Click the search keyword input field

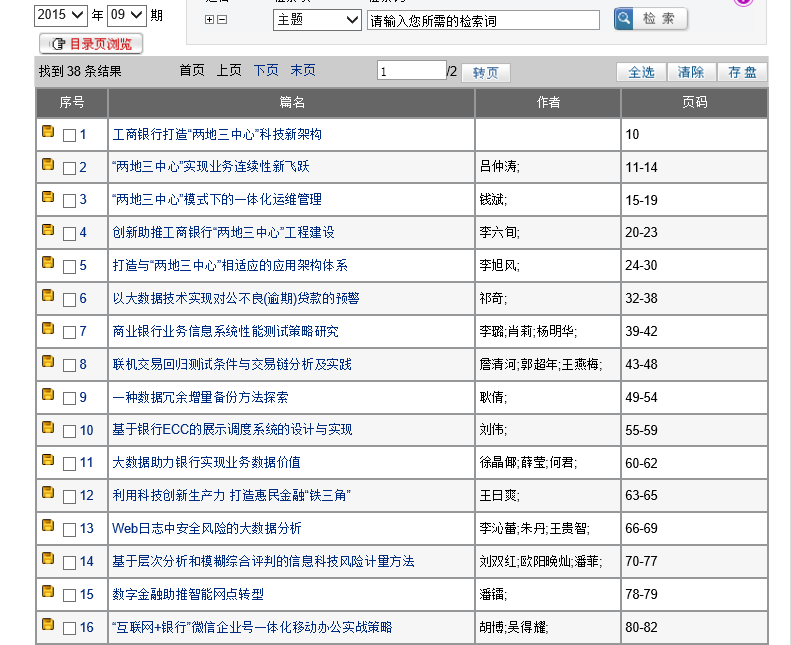tap(483, 21)
